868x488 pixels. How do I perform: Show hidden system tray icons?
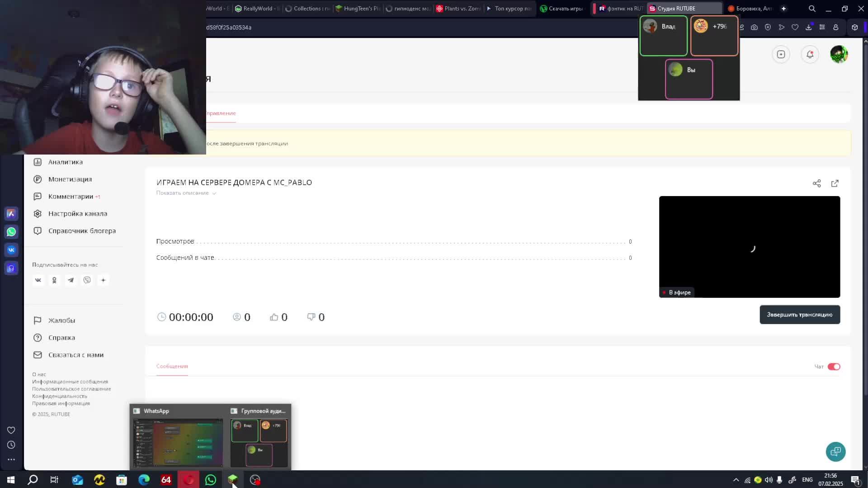click(736, 480)
